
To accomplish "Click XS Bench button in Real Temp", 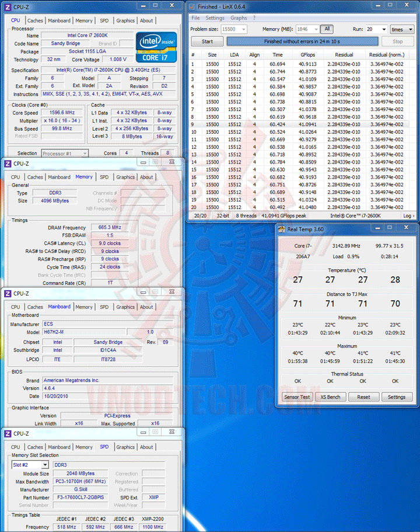I will tap(331, 397).
